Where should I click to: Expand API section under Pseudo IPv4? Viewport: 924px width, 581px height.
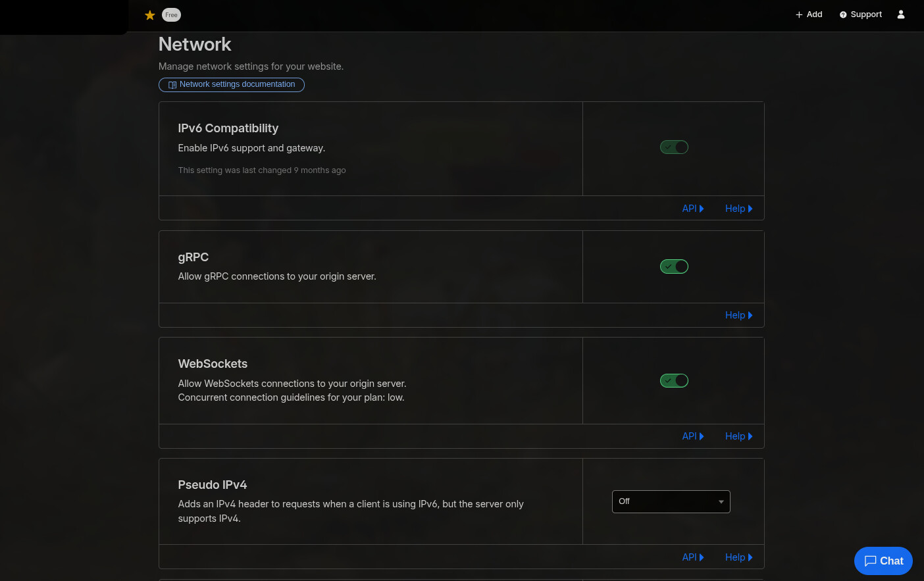pyautogui.click(x=692, y=557)
